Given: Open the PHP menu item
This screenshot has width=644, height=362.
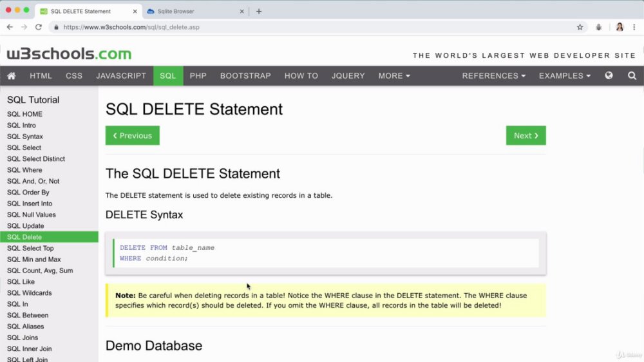Looking at the screenshot, I should coord(198,76).
